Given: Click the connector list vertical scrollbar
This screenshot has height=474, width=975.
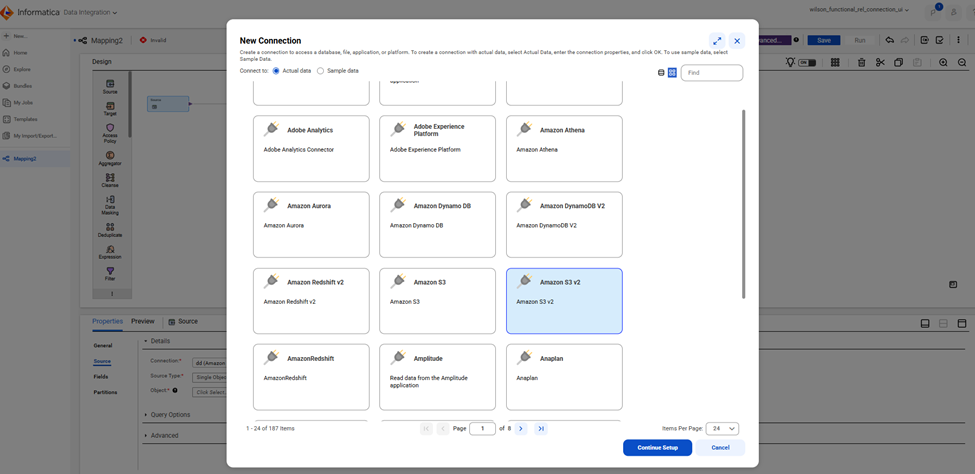Looking at the screenshot, I should [x=744, y=204].
